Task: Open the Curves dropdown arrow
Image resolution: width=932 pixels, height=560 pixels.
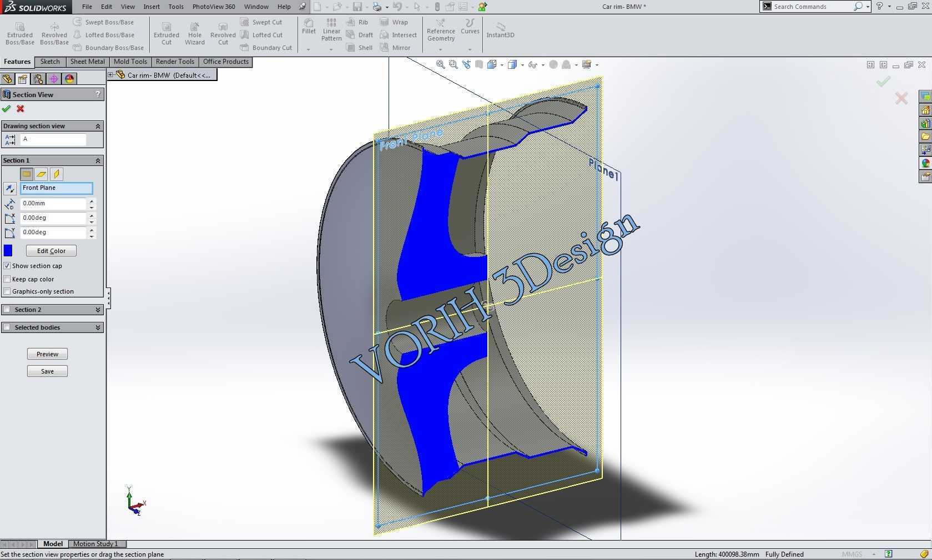Action: pos(470,49)
